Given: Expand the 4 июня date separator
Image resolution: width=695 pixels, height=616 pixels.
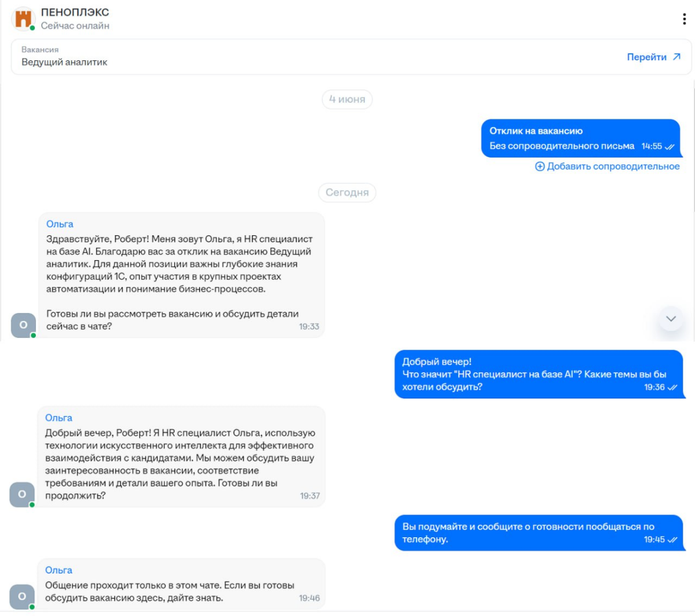Looking at the screenshot, I should click(x=346, y=100).
